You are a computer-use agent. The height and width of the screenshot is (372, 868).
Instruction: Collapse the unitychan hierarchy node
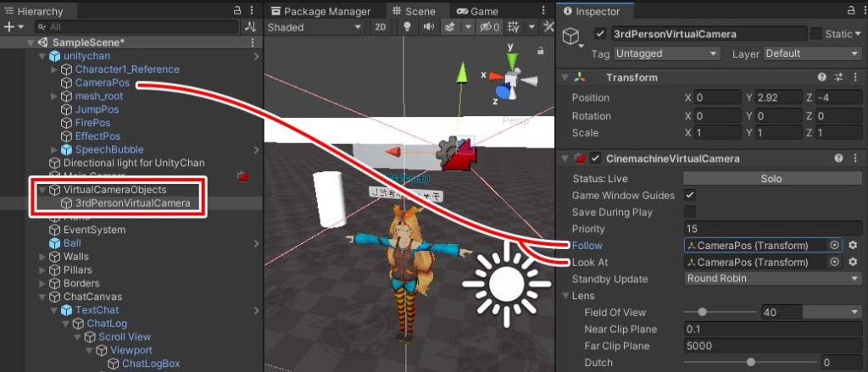pyautogui.click(x=42, y=56)
